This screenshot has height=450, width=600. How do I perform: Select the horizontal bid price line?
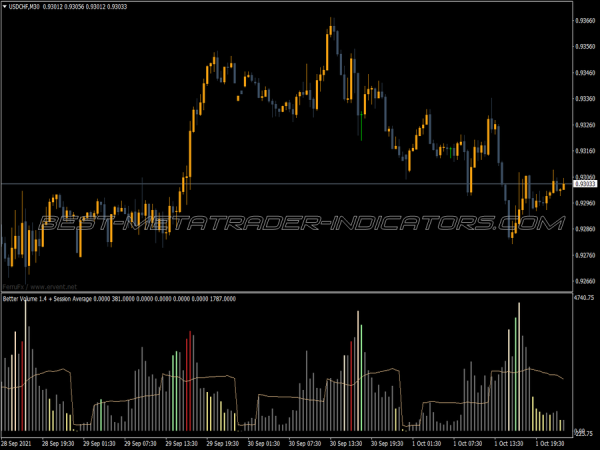(287, 184)
